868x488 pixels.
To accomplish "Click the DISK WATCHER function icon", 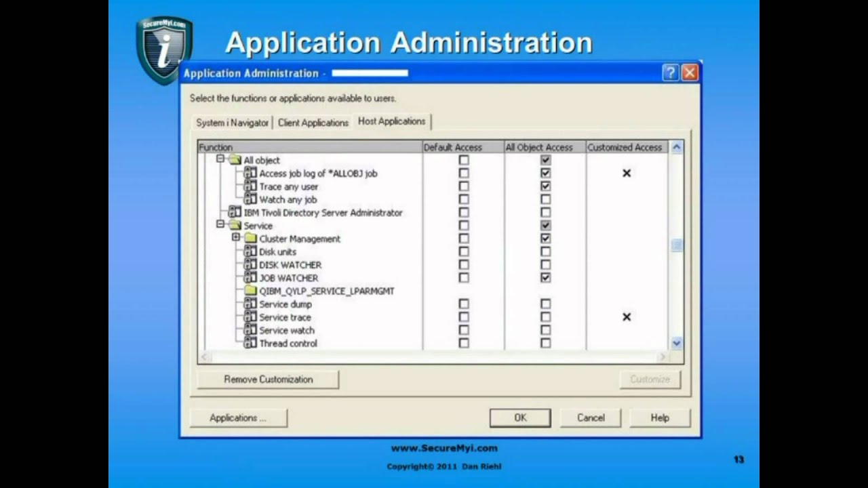I will click(250, 265).
